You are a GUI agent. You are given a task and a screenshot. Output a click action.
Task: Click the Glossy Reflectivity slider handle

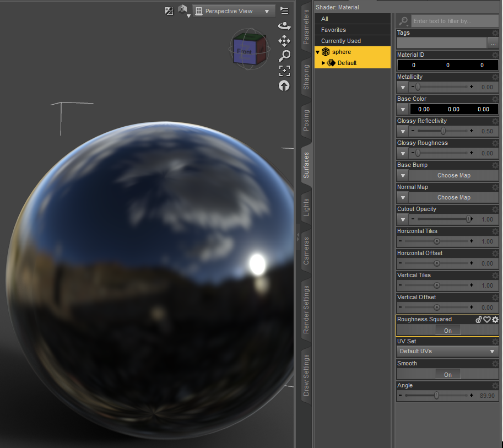[443, 131]
